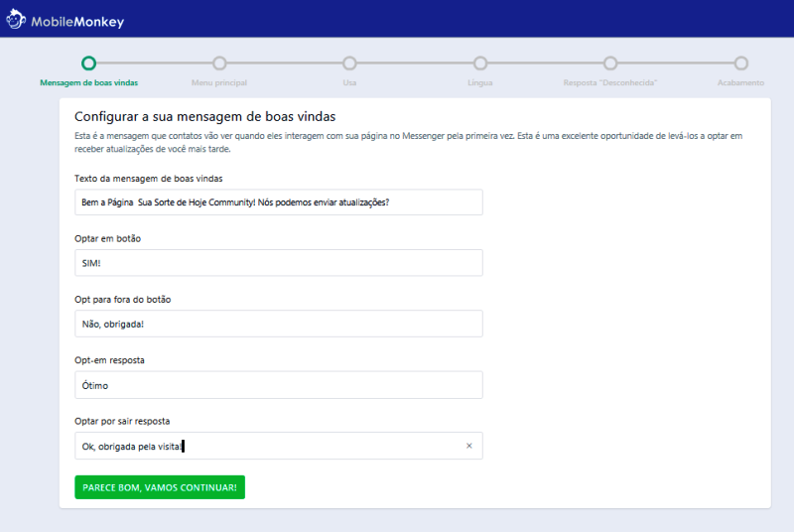794x532 pixels.
Task: Select the Mensagem de boas vindas step
Action: coord(88,64)
